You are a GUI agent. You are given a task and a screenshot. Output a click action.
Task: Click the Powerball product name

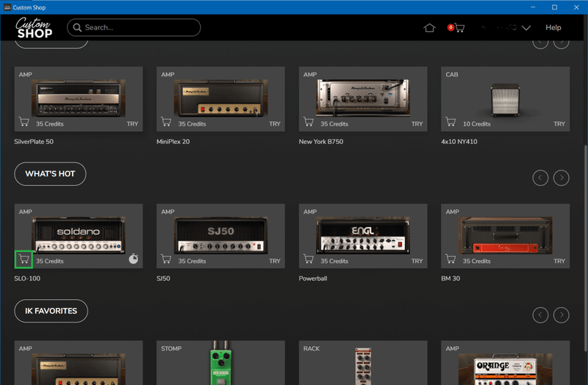313,278
